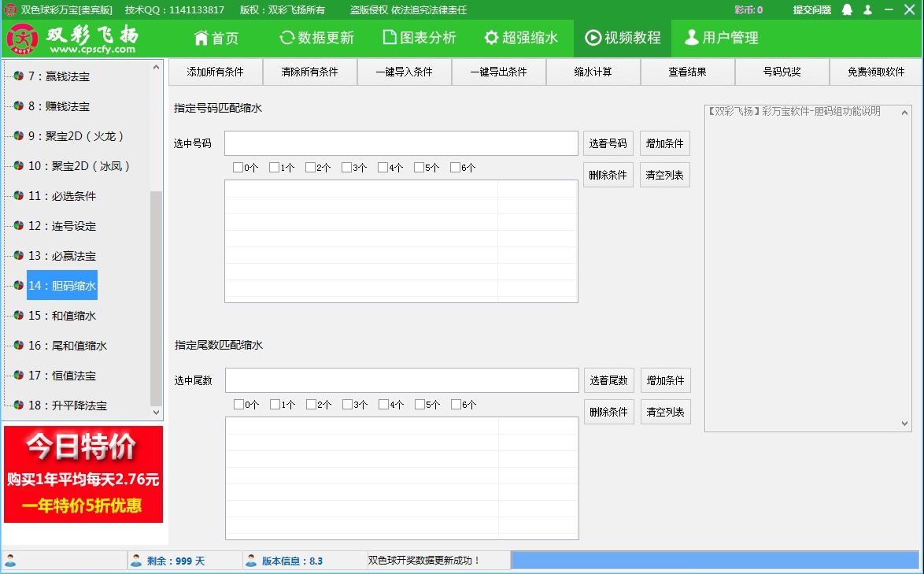Click 免费领取软件 in the toolbar

[875, 72]
